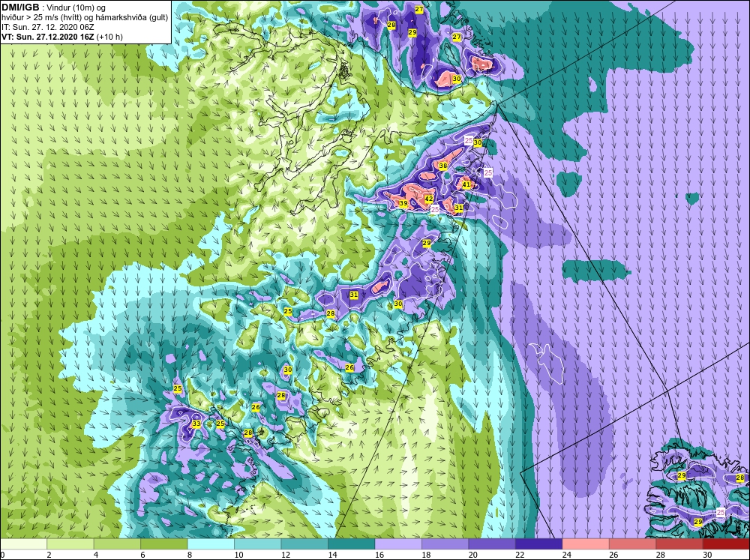Click the title text 'DMI/IGB'
Viewport: 750px width, 560px height.
coord(20,7)
